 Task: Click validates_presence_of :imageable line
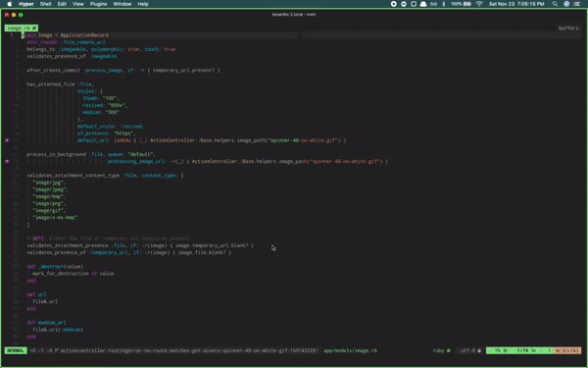(x=72, y=56)
